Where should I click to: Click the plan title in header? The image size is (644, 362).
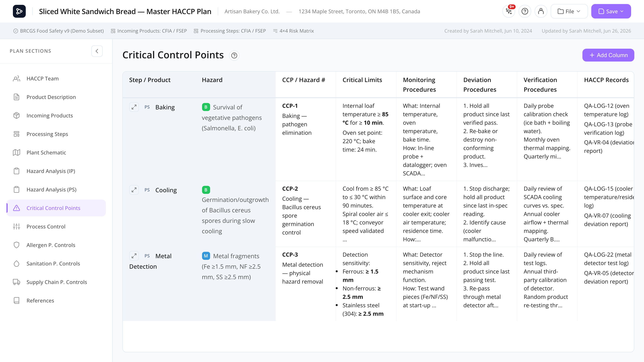(125, 11)
